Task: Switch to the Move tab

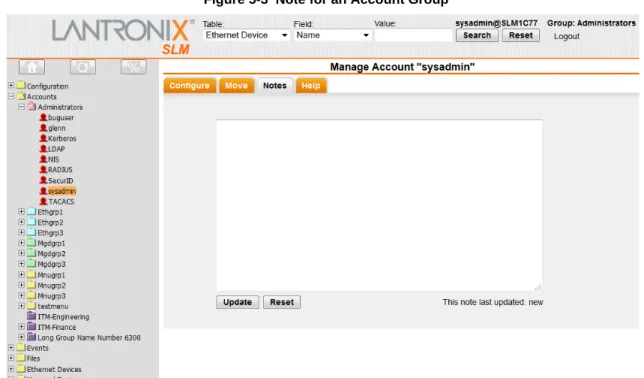Action: tap(236, 85)
